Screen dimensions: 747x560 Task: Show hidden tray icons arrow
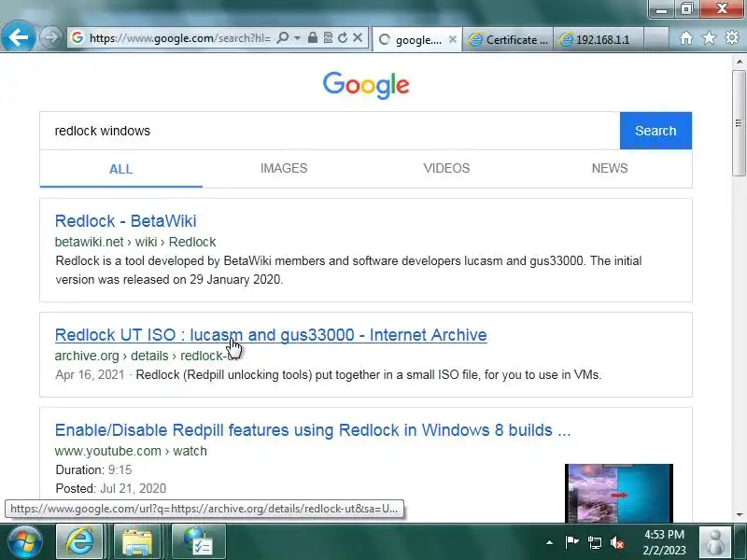click(549, 542)
